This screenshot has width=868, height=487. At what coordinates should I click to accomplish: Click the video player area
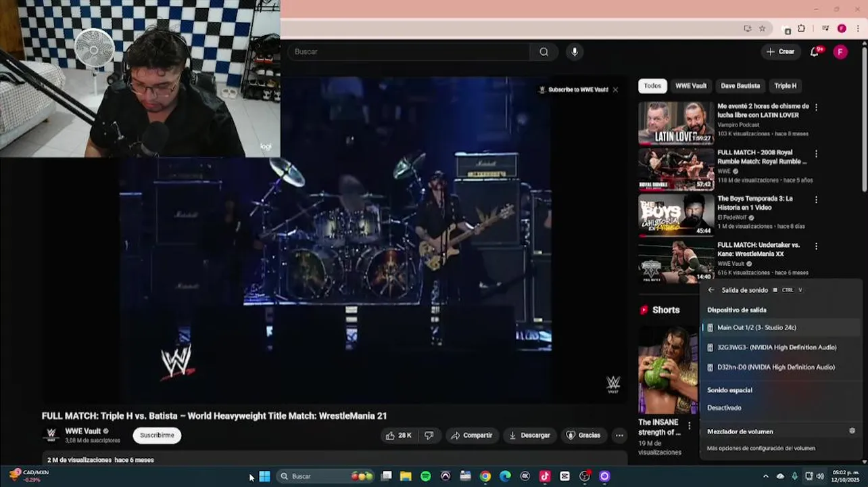(x=335, y=240)
